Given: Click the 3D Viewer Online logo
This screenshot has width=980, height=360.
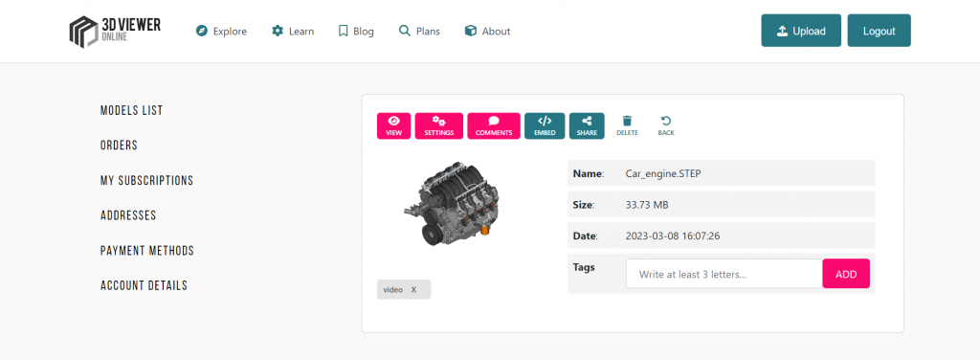Looking at the screenshot, I should click(115, 31).
